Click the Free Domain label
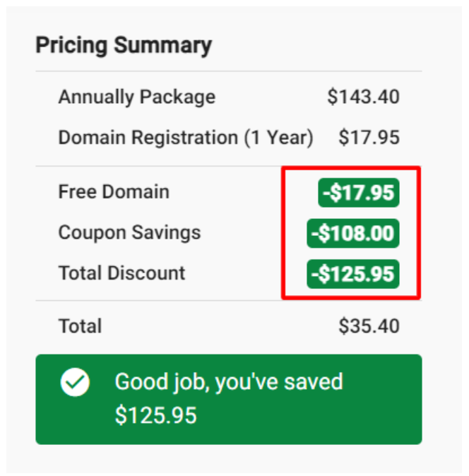 click(x=114, y=192)
